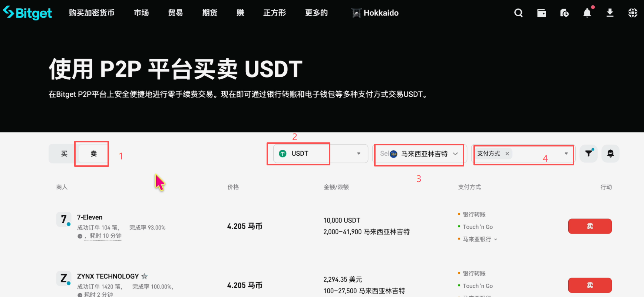The image size is (644, 297).
Task: Switch to the 卖 (Sell) toggle
Action: tap(94, 154)
